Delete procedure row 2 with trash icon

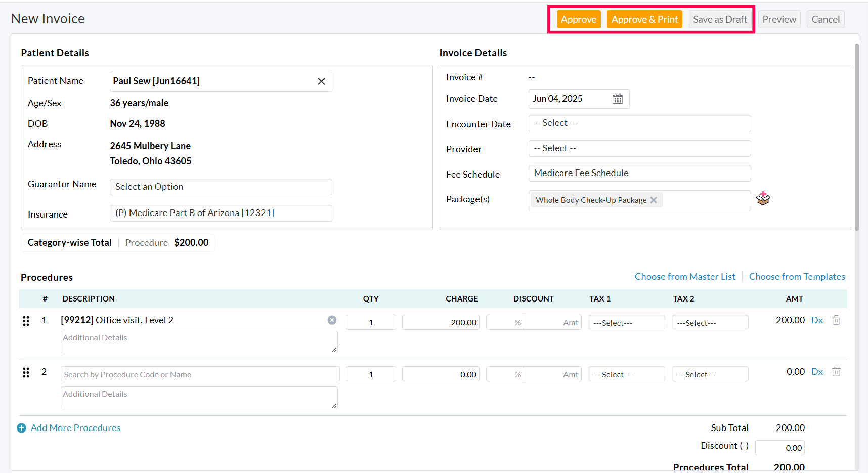click(836, 372)
